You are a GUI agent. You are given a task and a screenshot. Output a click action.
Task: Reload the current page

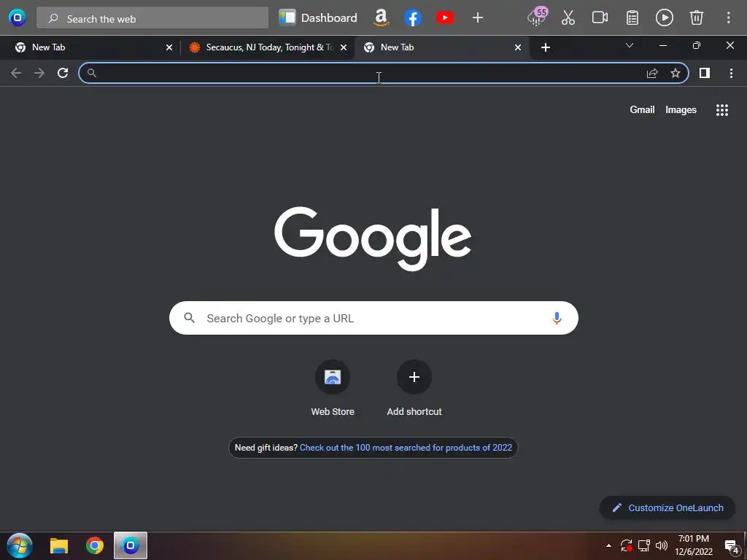(x=63, y=73)
